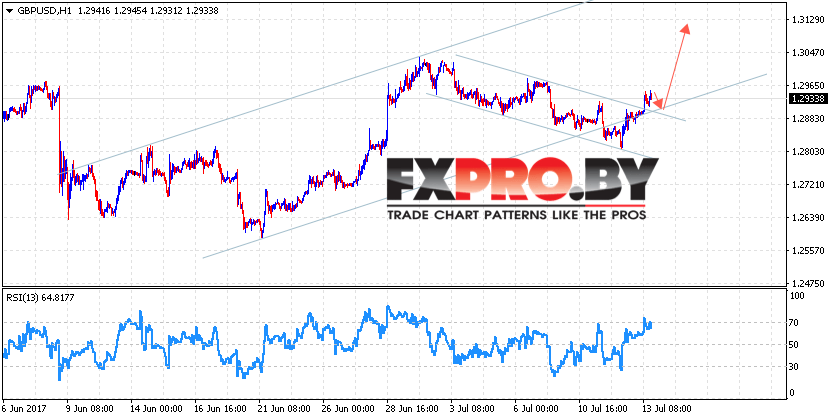Viewport: 829px width, 420px height.
Task: Click price scale value 1.28030
Action: tap(806, 152)
